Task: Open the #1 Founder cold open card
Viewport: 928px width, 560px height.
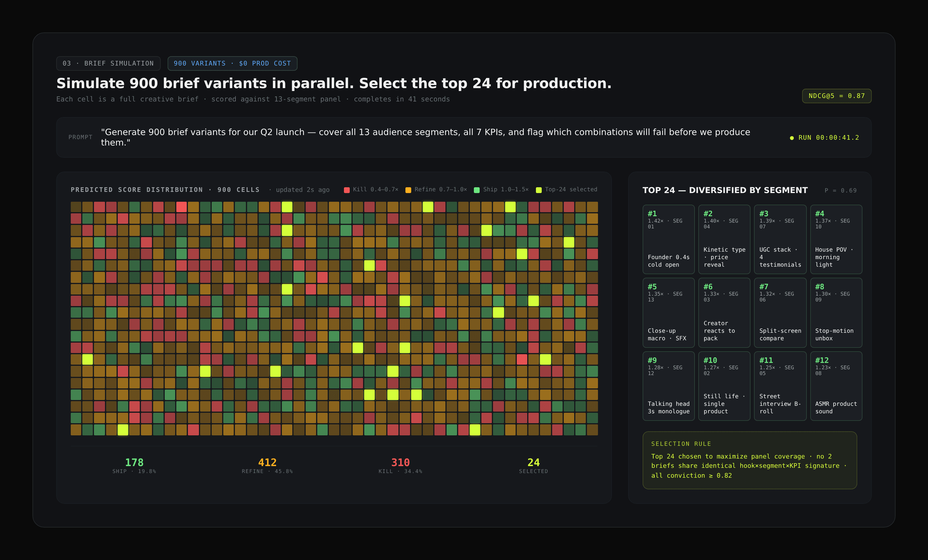Action: point(668,239)
